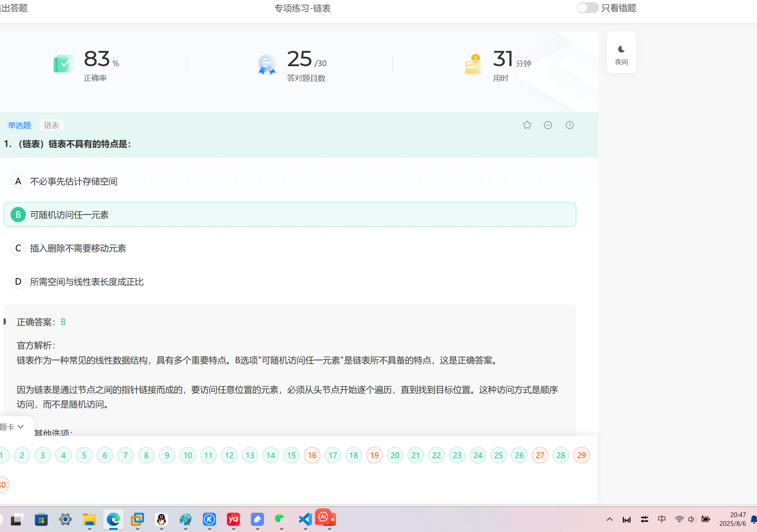Open wrong question 29

pos(581,455)
